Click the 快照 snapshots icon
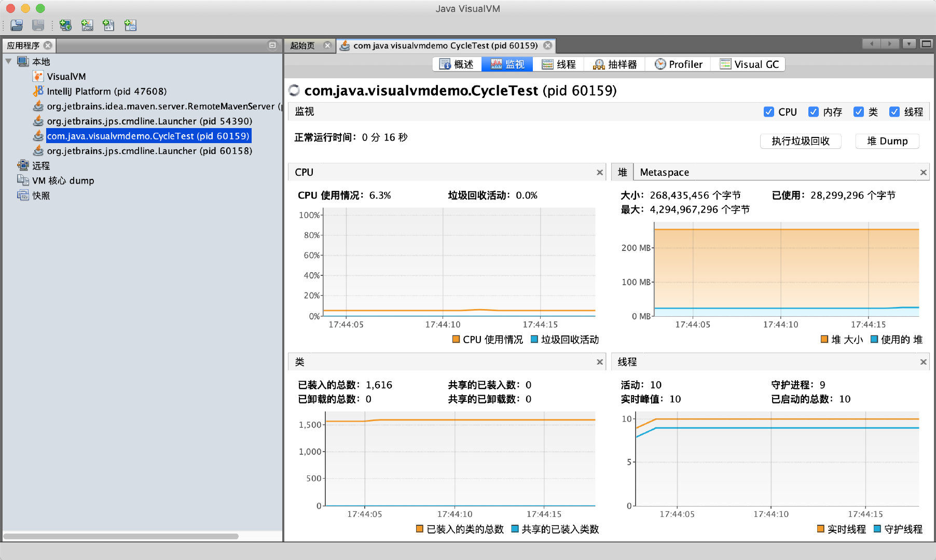Image resolution: width=936 pixels, height=560 pixels. (23, 195)
